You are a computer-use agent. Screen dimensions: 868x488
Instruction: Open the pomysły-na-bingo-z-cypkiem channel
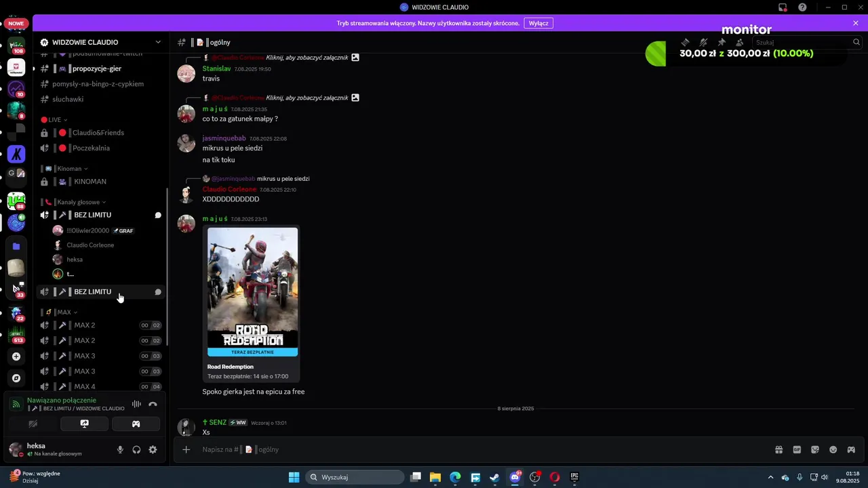click(x=100, y=84)
